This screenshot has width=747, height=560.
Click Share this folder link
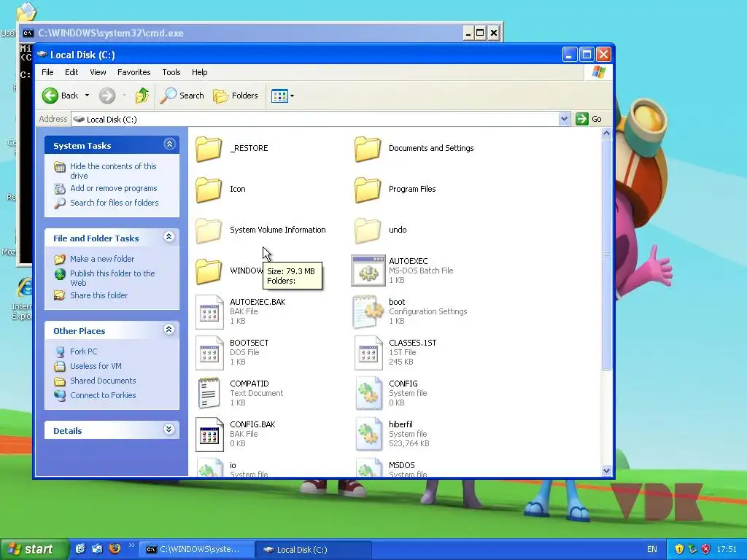(98, 296)
